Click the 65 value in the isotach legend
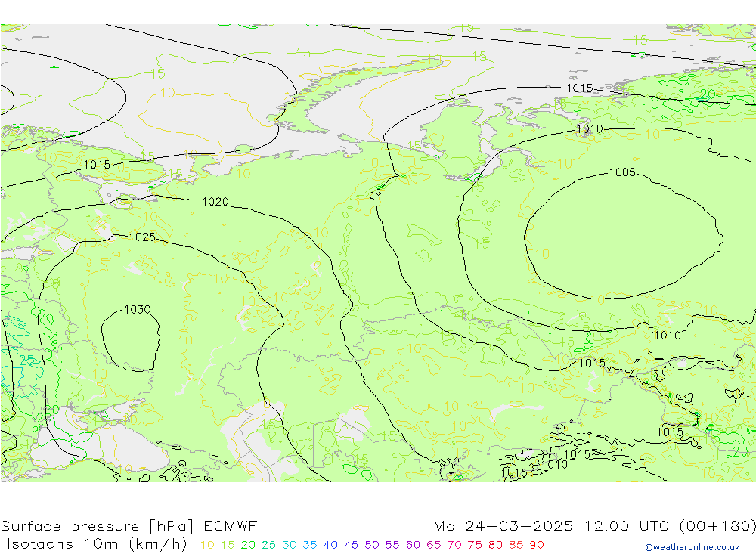The image size is (756, 554). [433, 545]
